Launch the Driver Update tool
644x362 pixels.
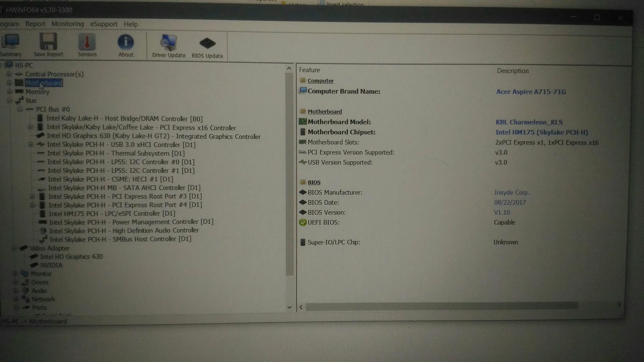[x=168, y=45]
